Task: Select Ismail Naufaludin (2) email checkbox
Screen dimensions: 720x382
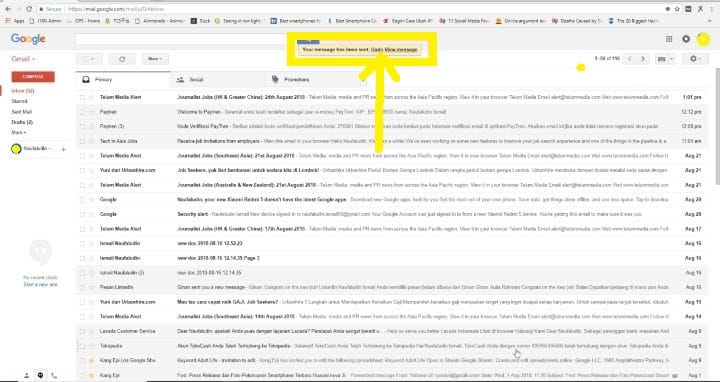Action: tap(82, 273)
